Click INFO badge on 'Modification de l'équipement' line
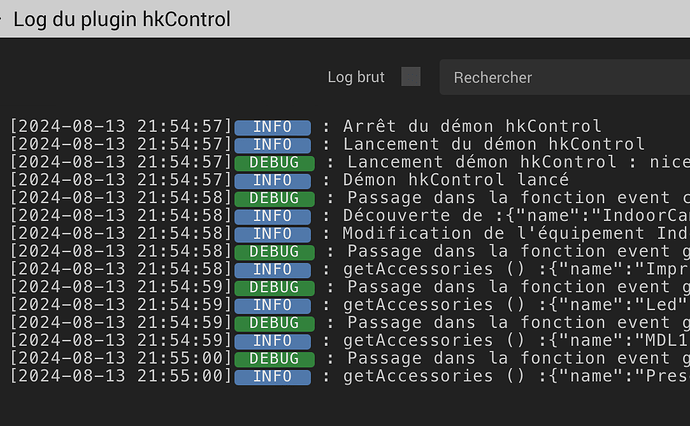Screen dimensions: 690x426 pyautogui.click(x=272, y=234)
